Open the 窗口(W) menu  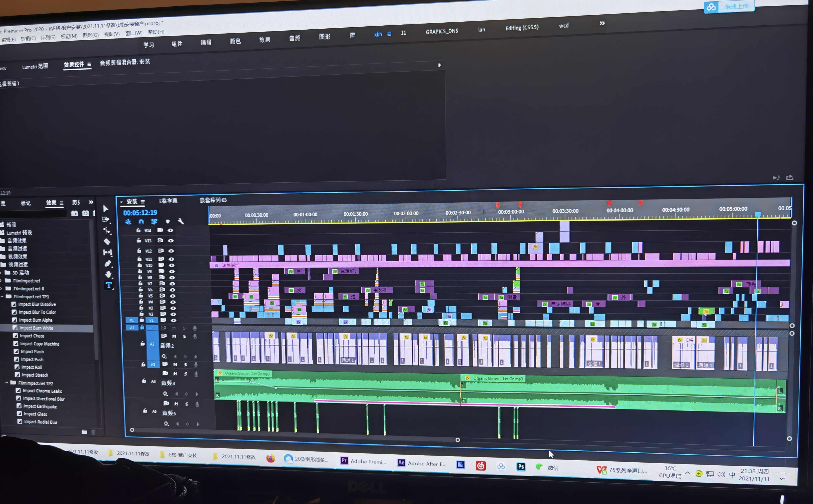133,33
